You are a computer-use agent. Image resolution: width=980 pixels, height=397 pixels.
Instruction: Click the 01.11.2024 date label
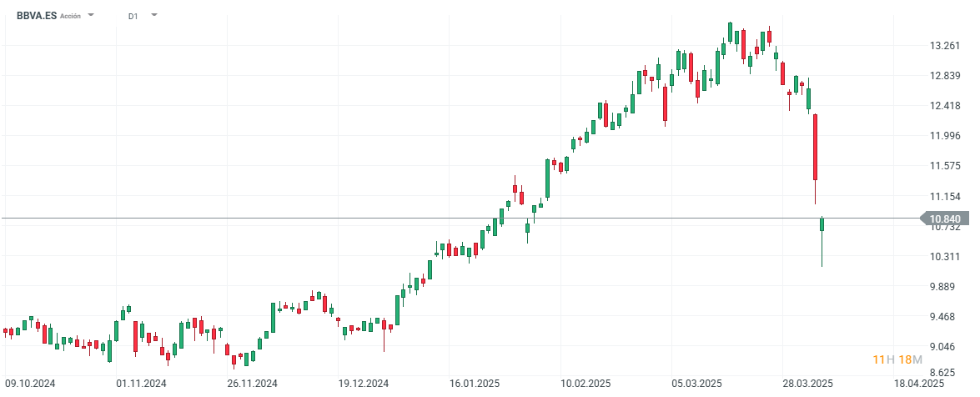(141, 383)
